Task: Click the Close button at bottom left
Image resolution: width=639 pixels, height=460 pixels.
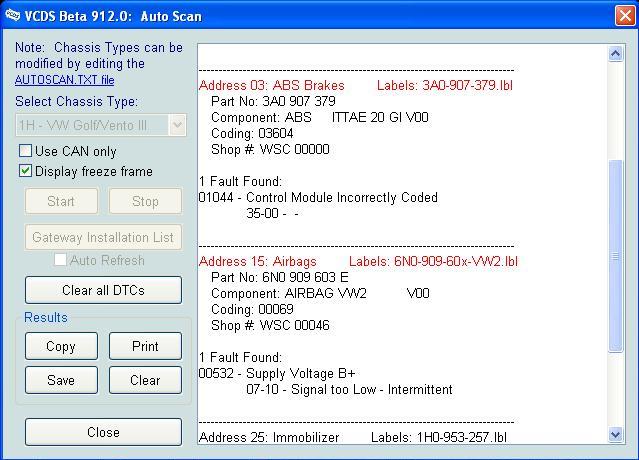Action: click(103, 432)
